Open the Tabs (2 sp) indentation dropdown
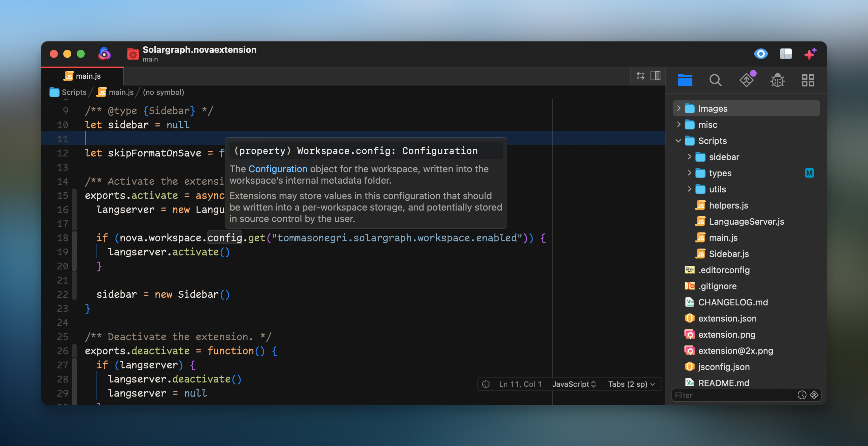The image size is (868, 446). [x=631, y=384]
